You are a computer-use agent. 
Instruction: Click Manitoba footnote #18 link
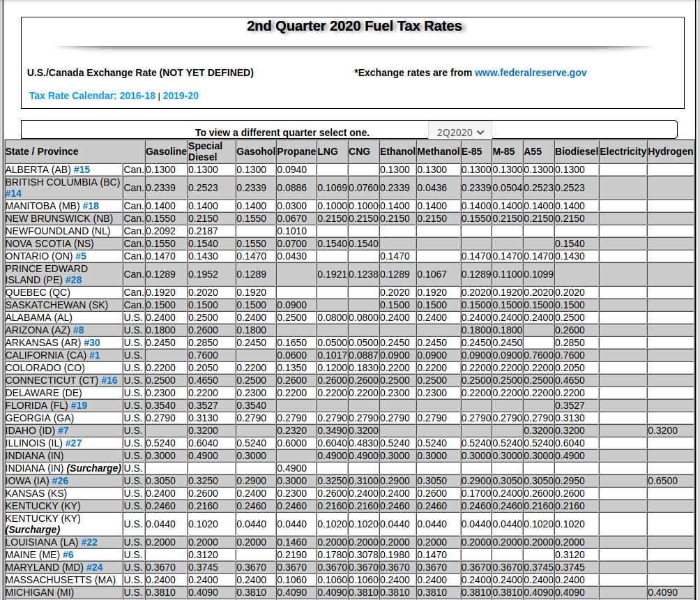[91, 206]
